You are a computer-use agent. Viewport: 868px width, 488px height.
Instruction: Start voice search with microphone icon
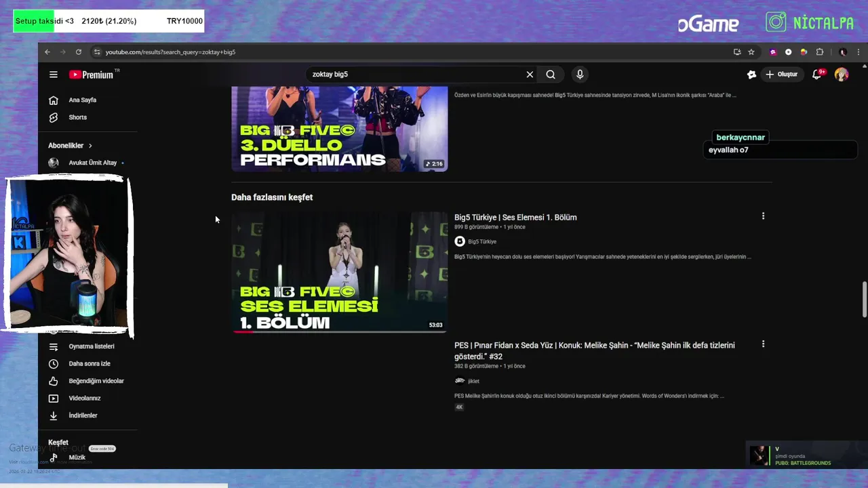(580, 75)
